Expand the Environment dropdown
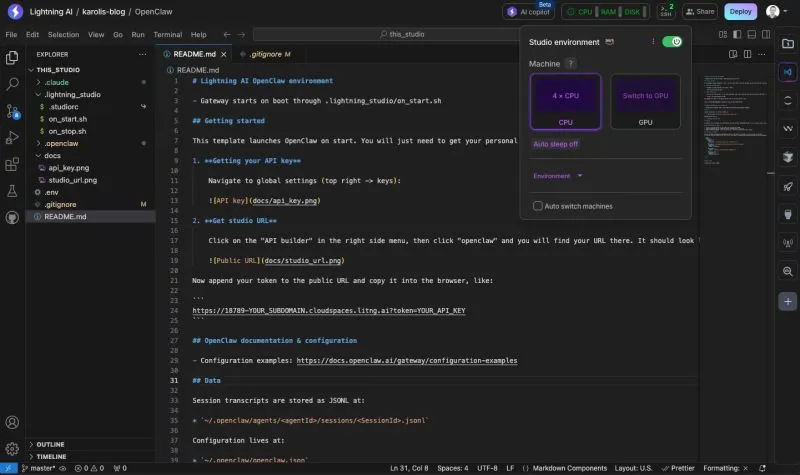 (x=558, y=175)
